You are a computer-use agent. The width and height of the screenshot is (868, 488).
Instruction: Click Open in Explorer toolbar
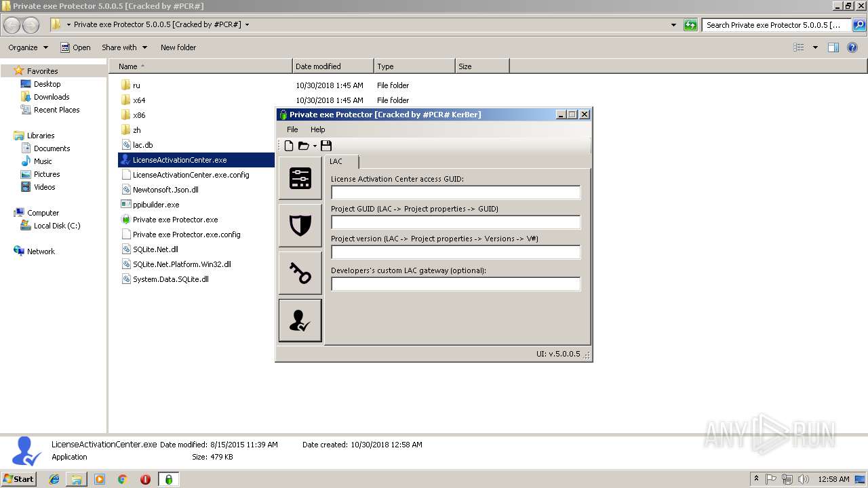click(x=75, y=47)
